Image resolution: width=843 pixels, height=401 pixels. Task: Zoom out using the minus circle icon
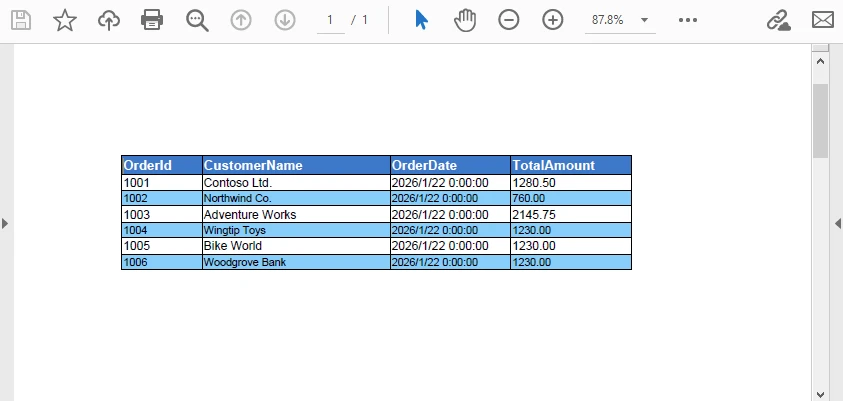[509, 20]
